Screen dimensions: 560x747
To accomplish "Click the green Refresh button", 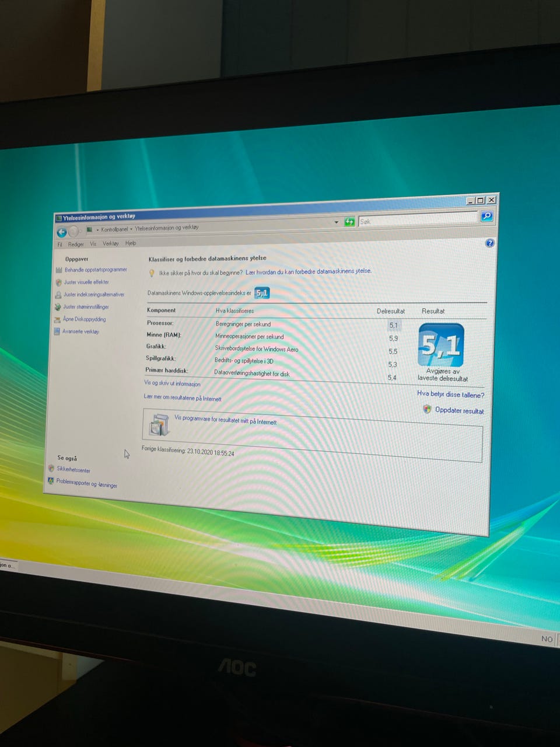I will [x=349, y=222].
